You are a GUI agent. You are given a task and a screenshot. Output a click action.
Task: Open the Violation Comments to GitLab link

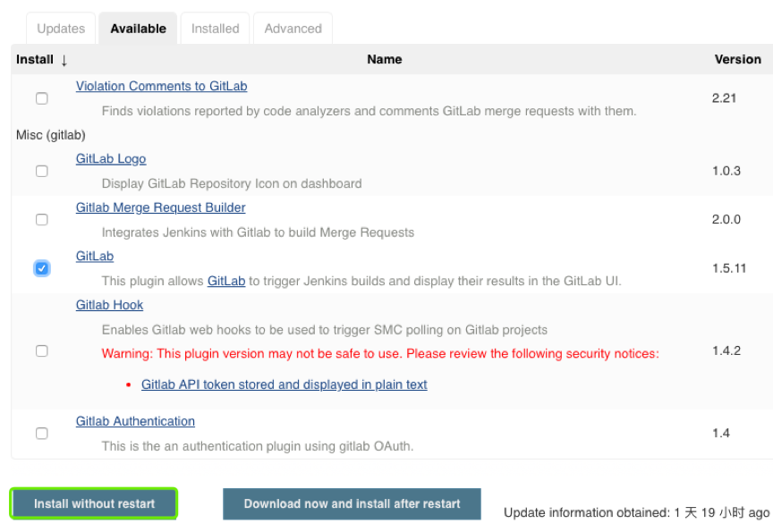[161, 87]
